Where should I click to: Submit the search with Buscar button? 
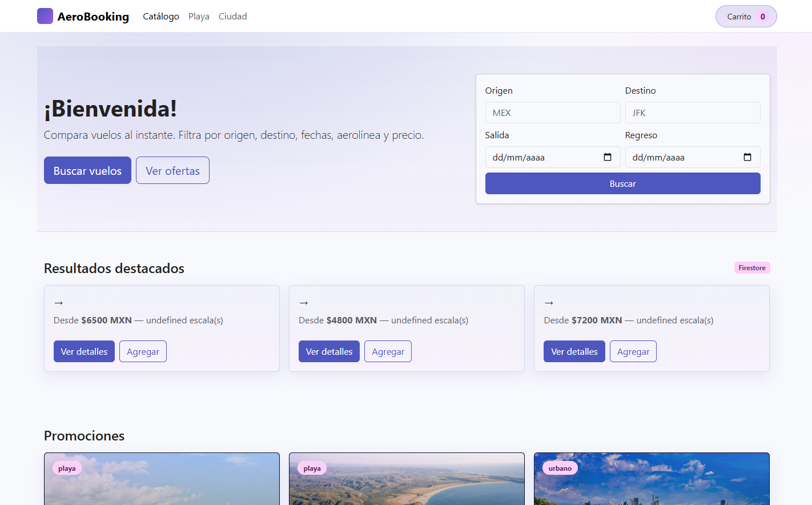tap(622, 183)
